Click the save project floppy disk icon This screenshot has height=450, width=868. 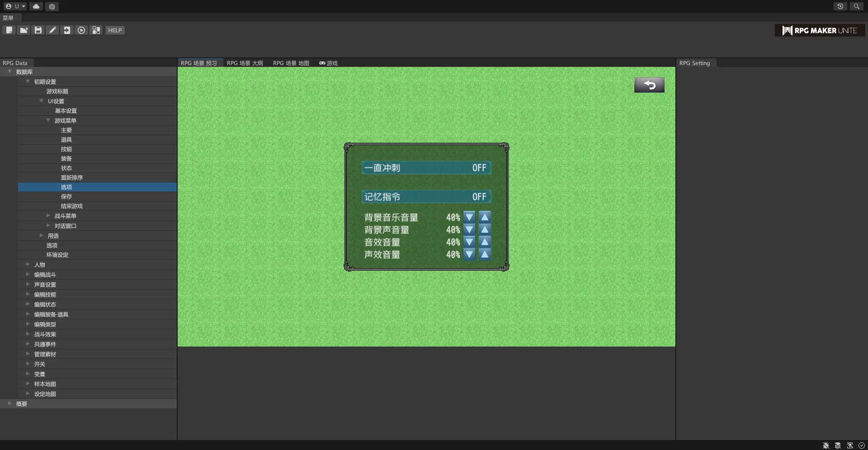(x=38, y=30)
